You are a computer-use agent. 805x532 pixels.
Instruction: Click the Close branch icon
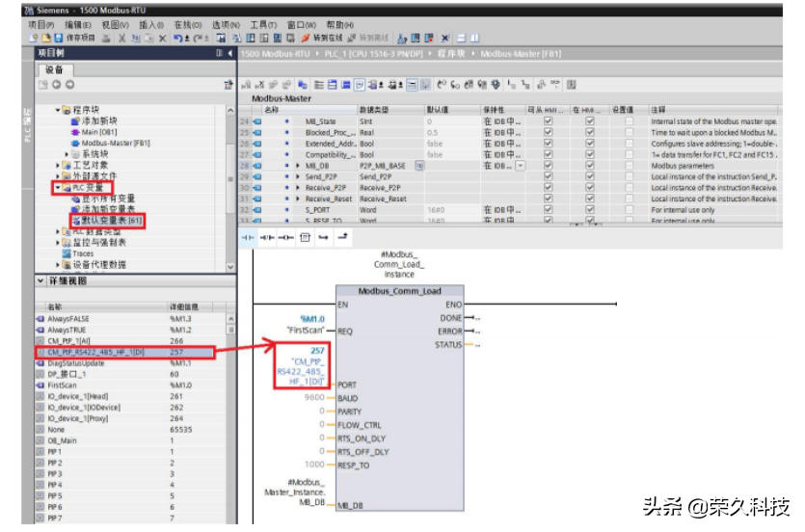[342, 236]
